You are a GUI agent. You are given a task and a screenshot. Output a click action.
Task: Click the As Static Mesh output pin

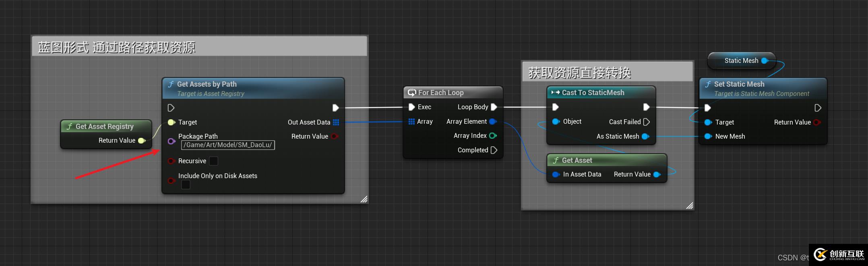[645, 137]
